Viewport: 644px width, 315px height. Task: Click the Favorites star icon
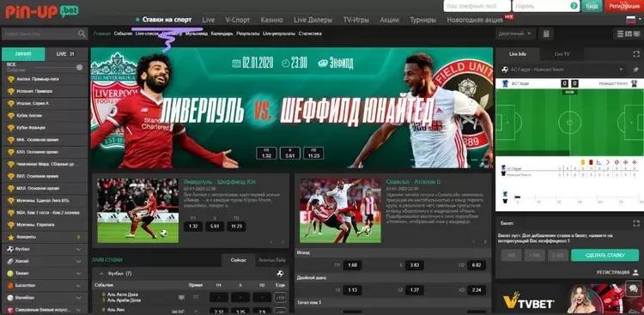click(10, 237)
